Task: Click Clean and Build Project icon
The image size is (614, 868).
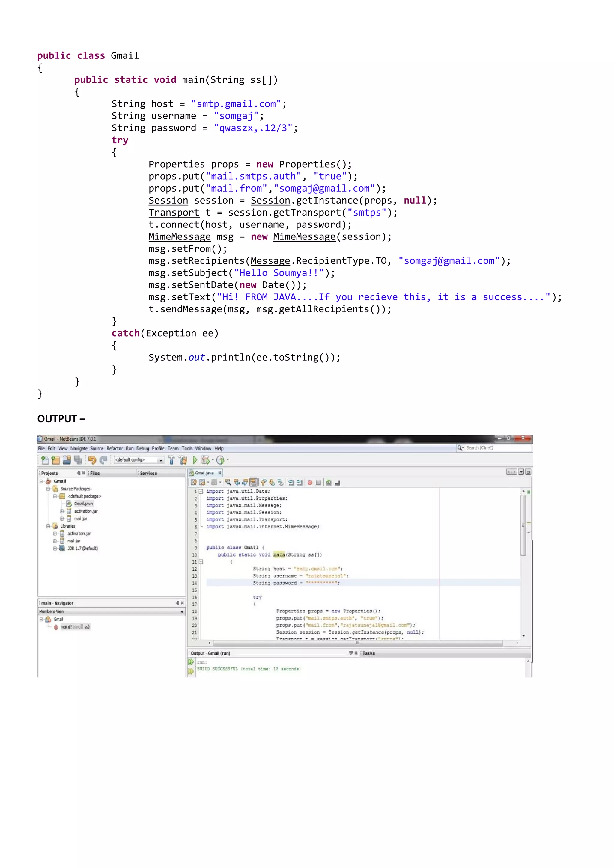Action: click(183, 460)
